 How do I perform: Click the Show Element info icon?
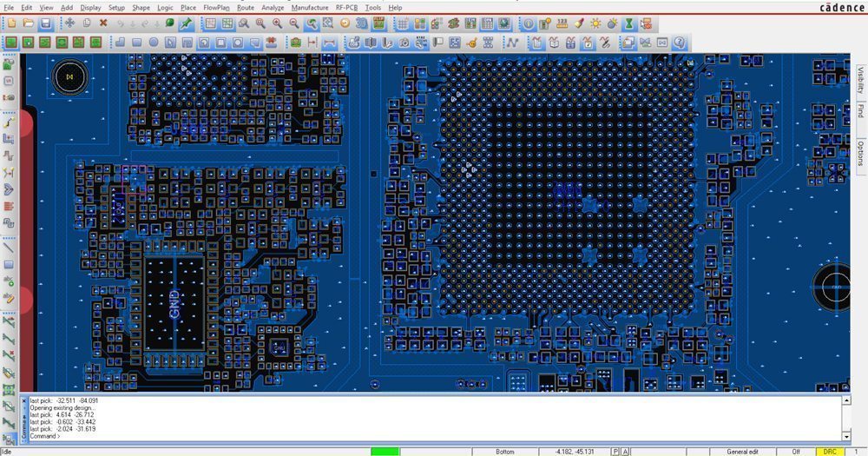[528, 23]
